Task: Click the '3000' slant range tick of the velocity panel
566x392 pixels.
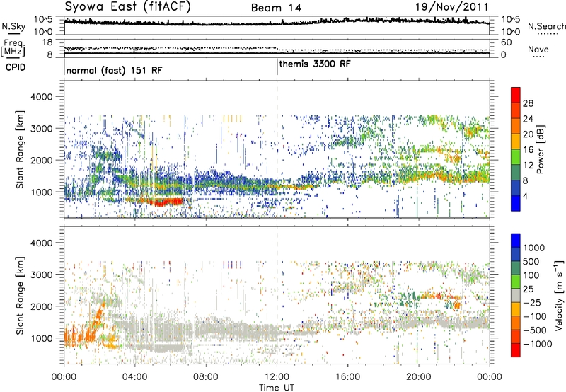Action: click(x=41, y=275)
